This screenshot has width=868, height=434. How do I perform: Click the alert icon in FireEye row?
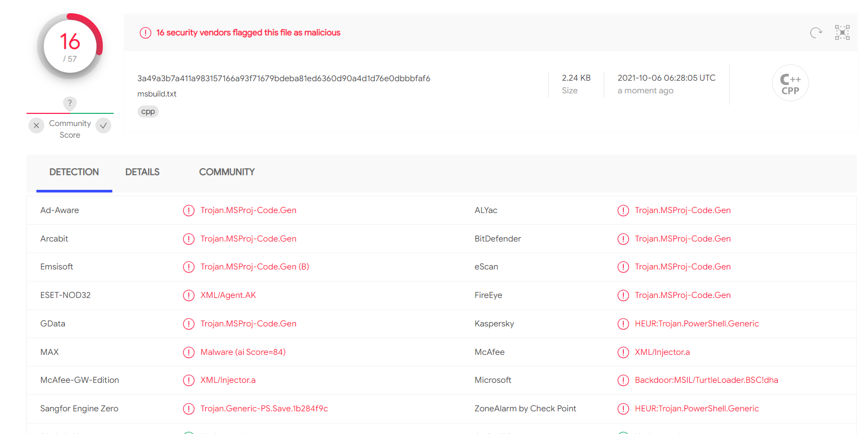tap(623, 295)
